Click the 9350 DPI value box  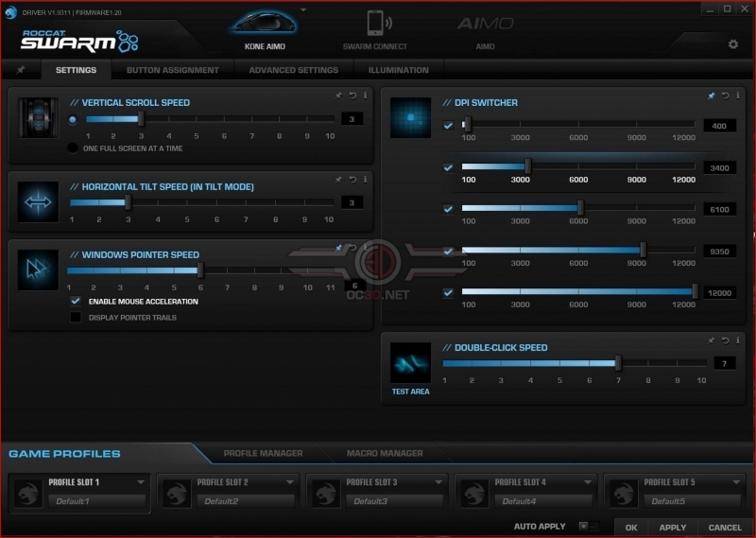tap(719, 252)
